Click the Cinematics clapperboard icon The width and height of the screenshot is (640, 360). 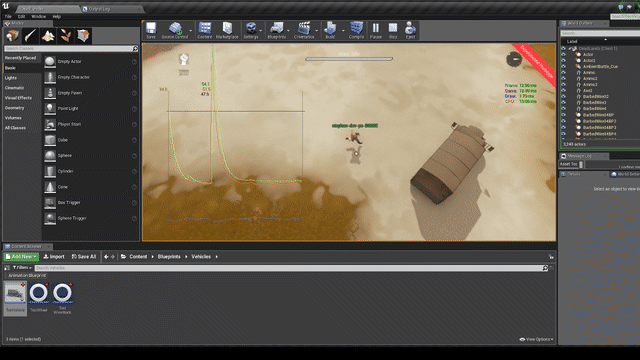(304, 29)
